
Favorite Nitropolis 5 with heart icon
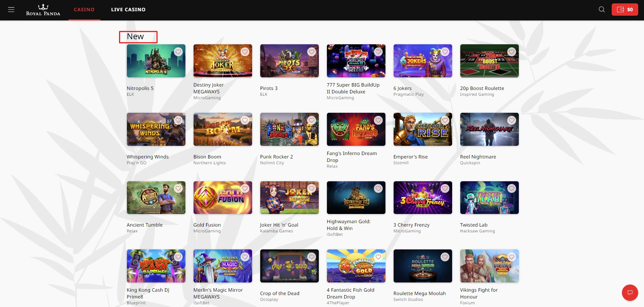[x=178, y=52]
